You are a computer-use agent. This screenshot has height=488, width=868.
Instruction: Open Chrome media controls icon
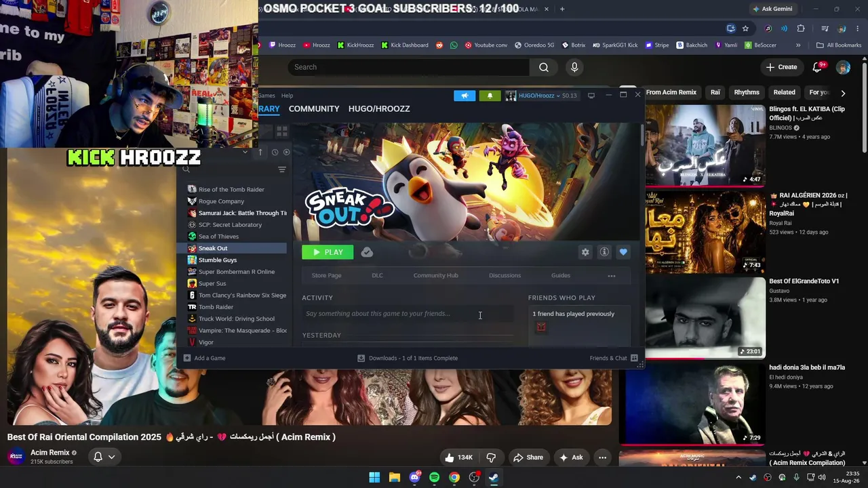[825, 28]
